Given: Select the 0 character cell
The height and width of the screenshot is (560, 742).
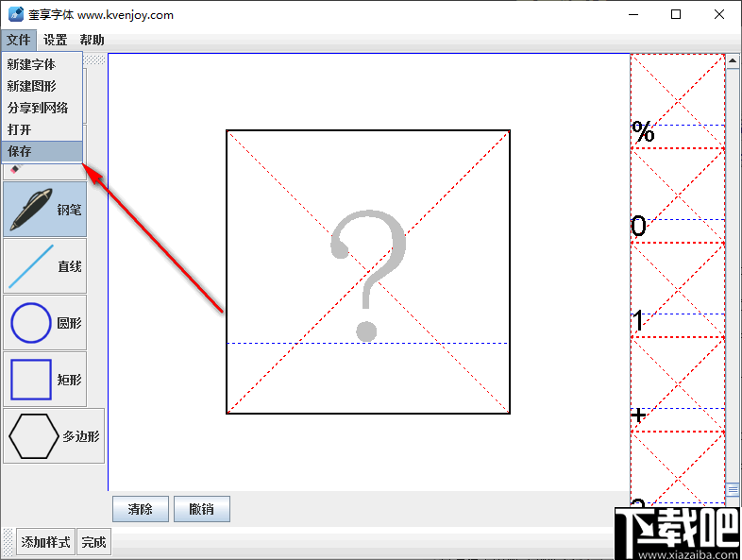Looking at the screenshot, I should [678, 195].
